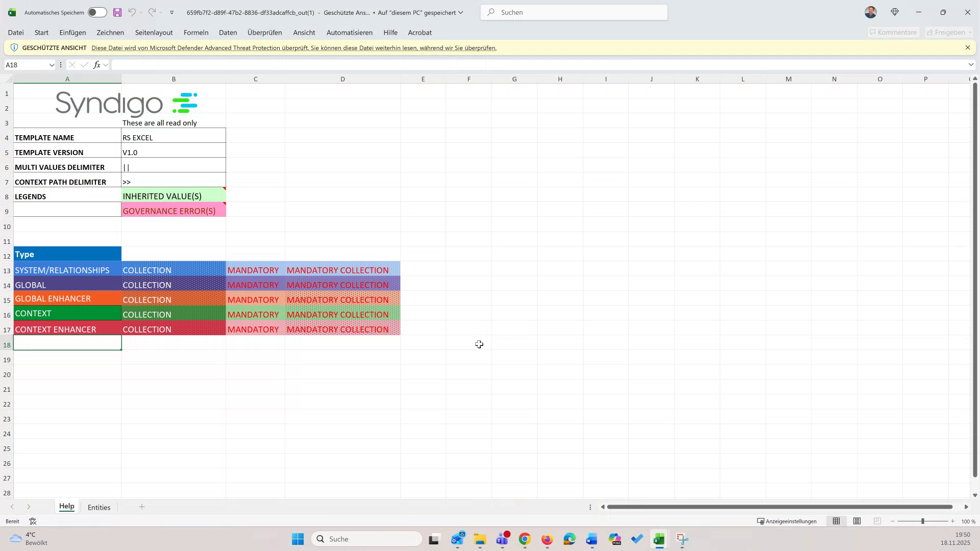Toggle Automatisches Speichern on
Screen dimensions: 980x551
click(96, 12)
